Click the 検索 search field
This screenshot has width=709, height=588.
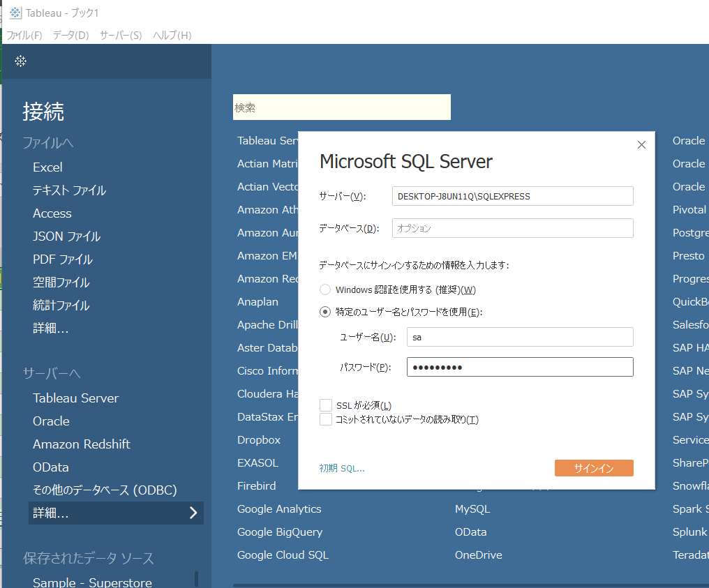point(341,107)
